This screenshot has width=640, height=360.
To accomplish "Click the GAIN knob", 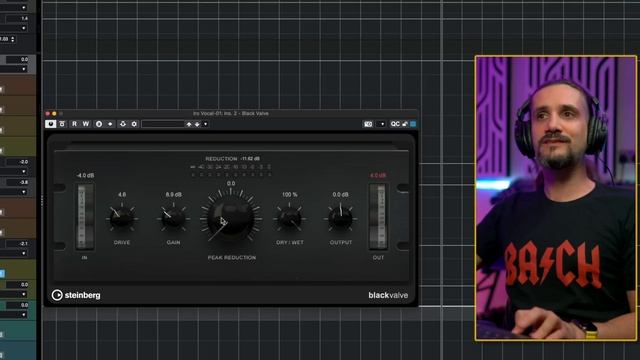I will [173, 218].
